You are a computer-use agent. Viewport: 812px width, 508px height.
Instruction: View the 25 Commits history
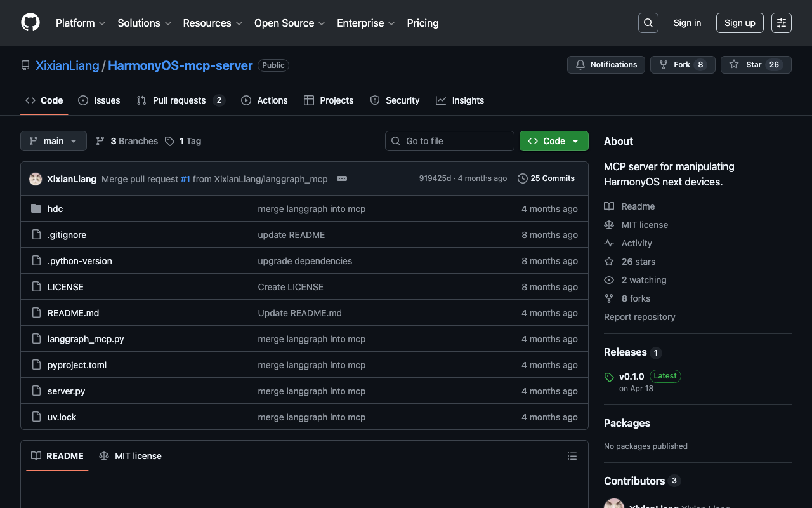pos(546,178)
